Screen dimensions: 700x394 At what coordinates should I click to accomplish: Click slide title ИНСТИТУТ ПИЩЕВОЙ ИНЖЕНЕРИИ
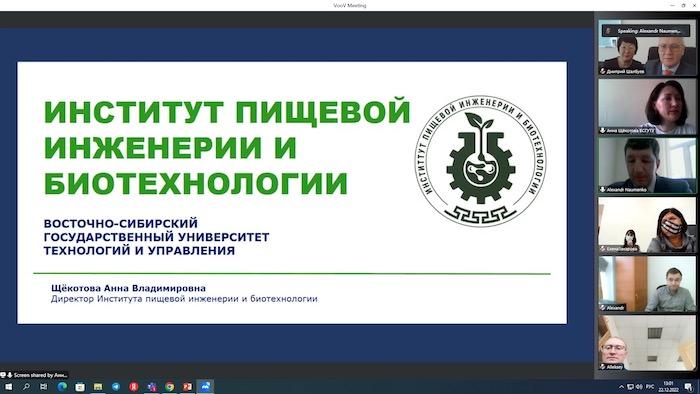[227, 129]
